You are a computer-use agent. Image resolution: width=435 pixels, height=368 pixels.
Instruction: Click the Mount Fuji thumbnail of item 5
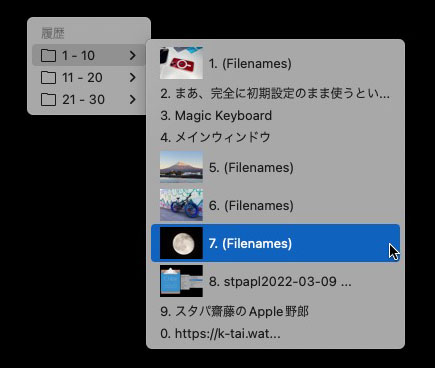pyautogui.click(x=181, y=167)
